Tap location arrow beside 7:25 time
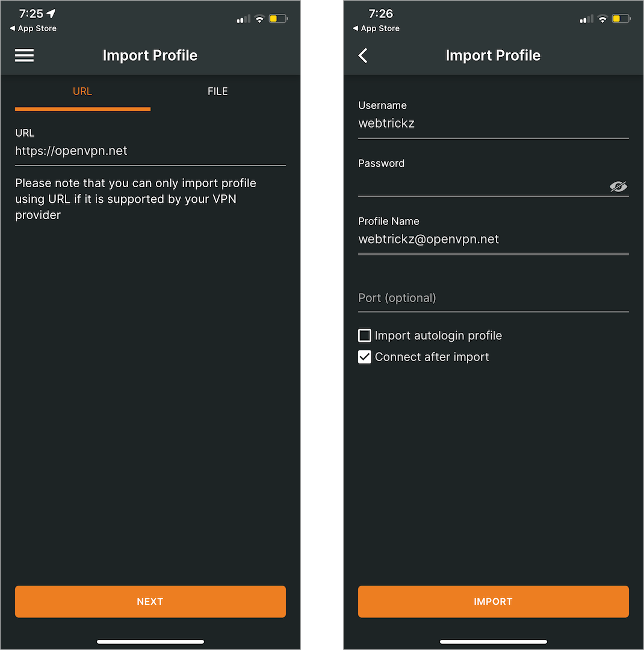Image resolution: width=644 pixels, height=650 pixels. (51, 13)
